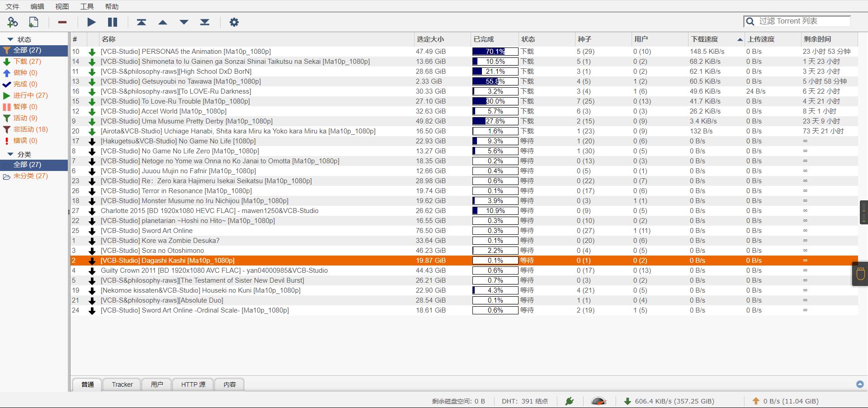Click status arrow icon of Dagashi Kashi row
868x408 pixels.
[92, 261]
